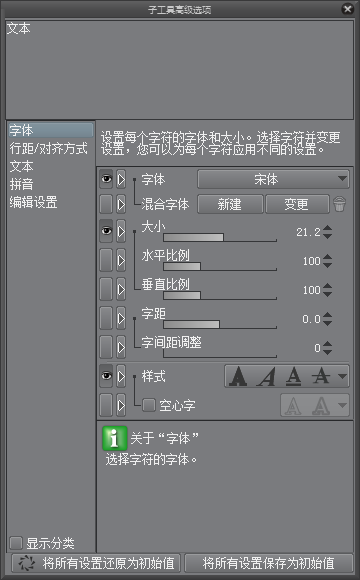Expand the triangle beside 字间距调整 row
The width and height of the screenshot is (360, 580).
[x=121, y=347]
